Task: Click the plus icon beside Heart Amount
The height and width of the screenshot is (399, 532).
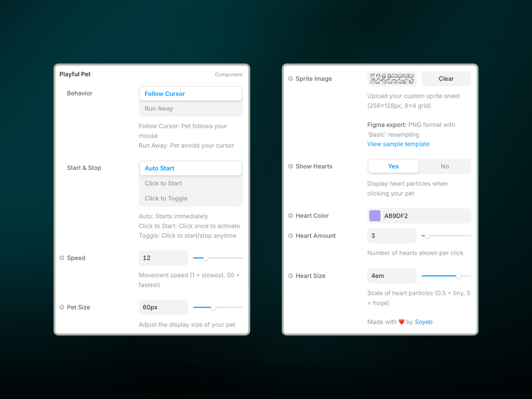Action: [291, 236]
